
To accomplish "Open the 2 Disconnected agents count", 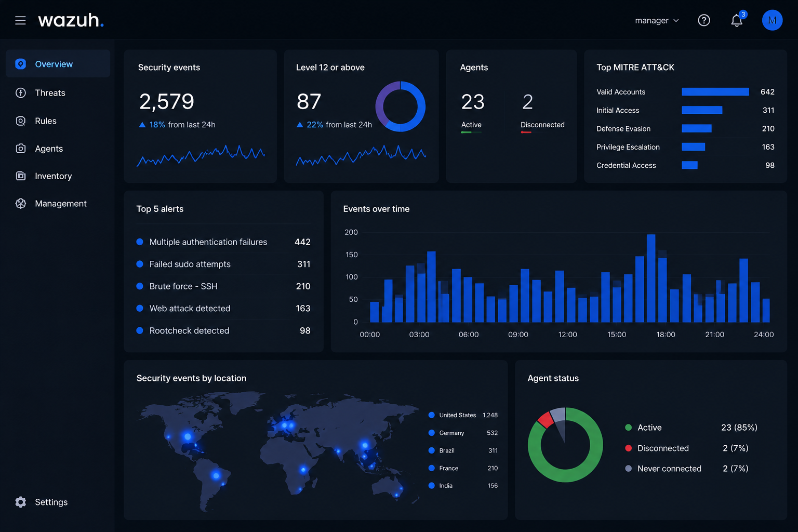I will pos(527,102).
